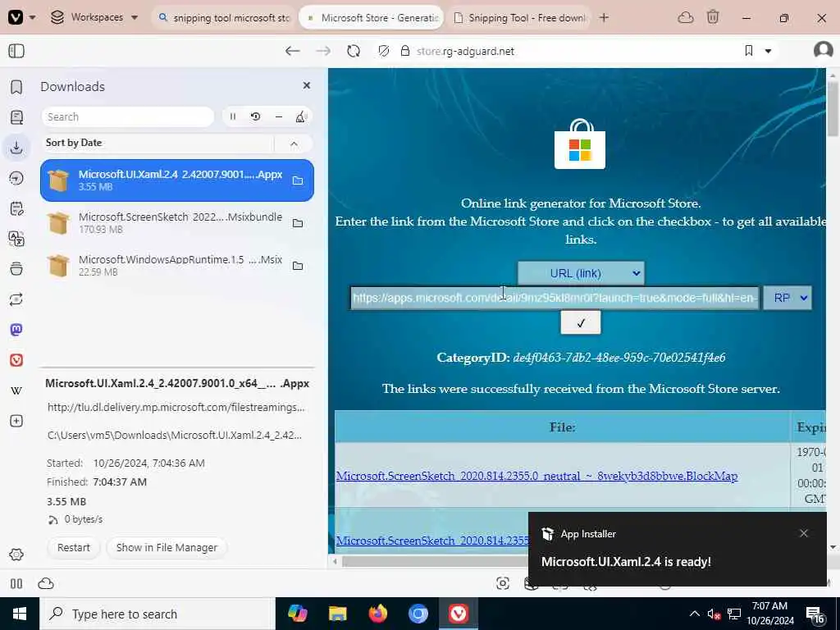Screen dimensions: 840x630
Task: Capture page with camera icon
Action: point(503,583)
